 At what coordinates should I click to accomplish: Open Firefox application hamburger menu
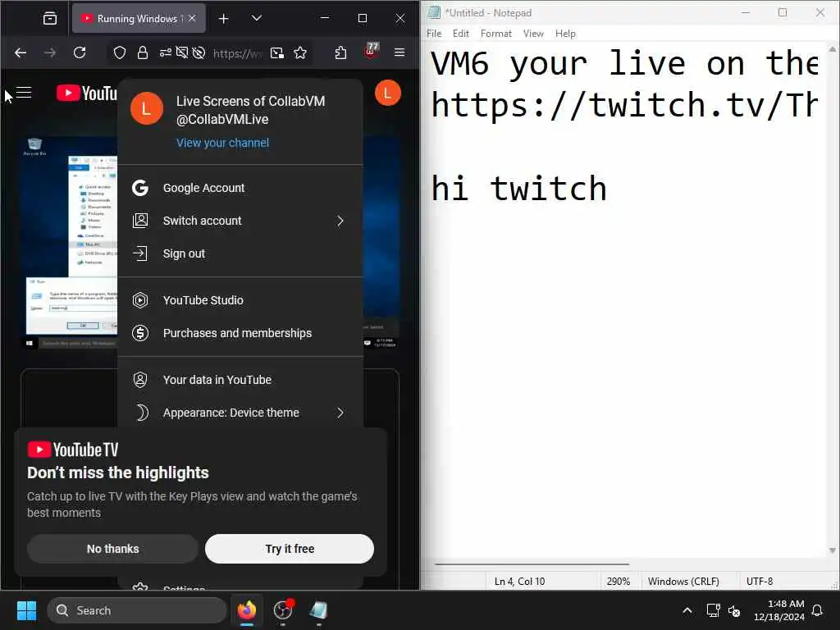[399, 52]
